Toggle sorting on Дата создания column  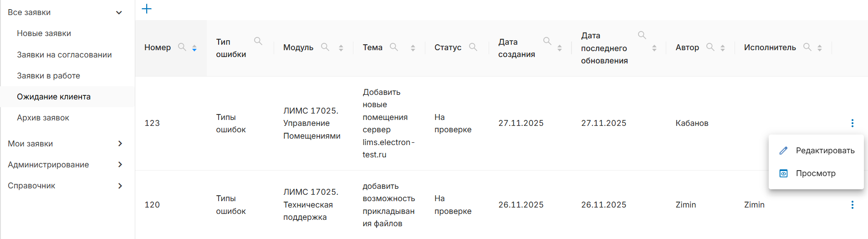pos(559,48)
